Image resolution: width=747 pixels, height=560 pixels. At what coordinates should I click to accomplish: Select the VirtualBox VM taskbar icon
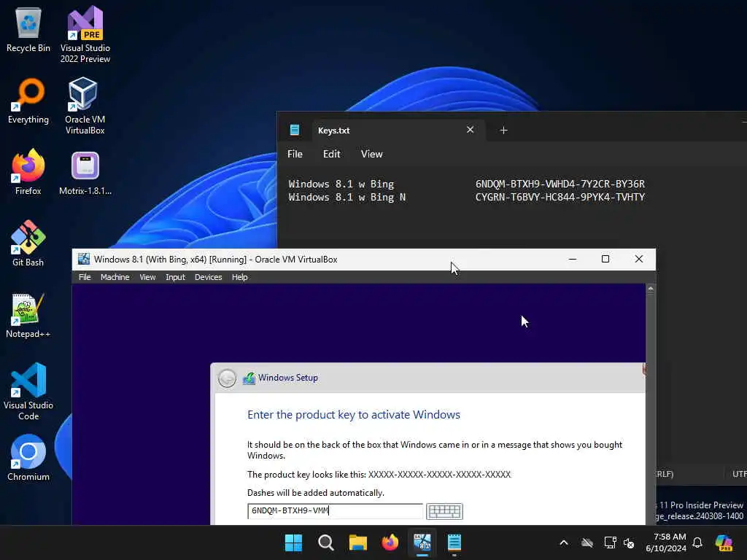point(422,542)
